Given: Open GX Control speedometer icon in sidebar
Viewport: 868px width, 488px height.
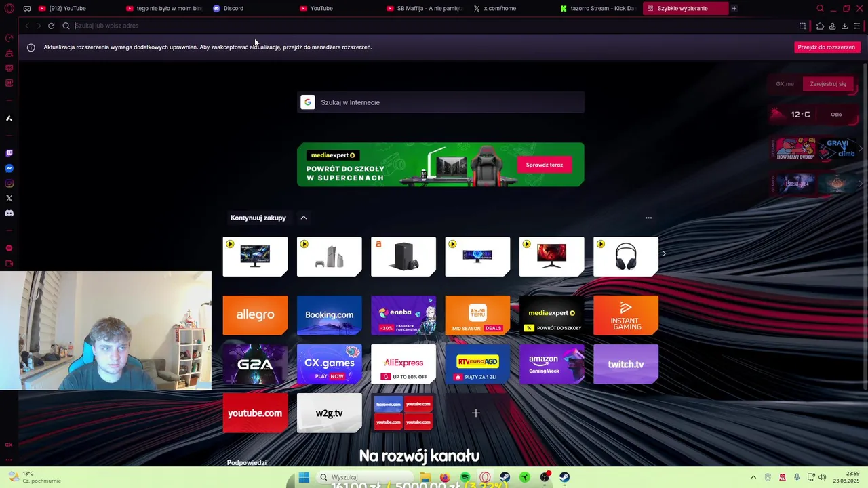Looking at the screenshot, I should (x=9, y=38).
